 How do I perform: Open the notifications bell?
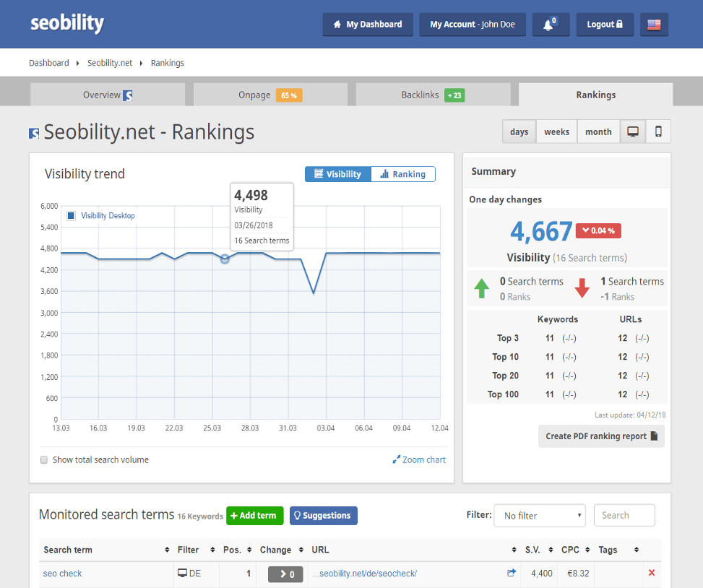coord(551,25)
